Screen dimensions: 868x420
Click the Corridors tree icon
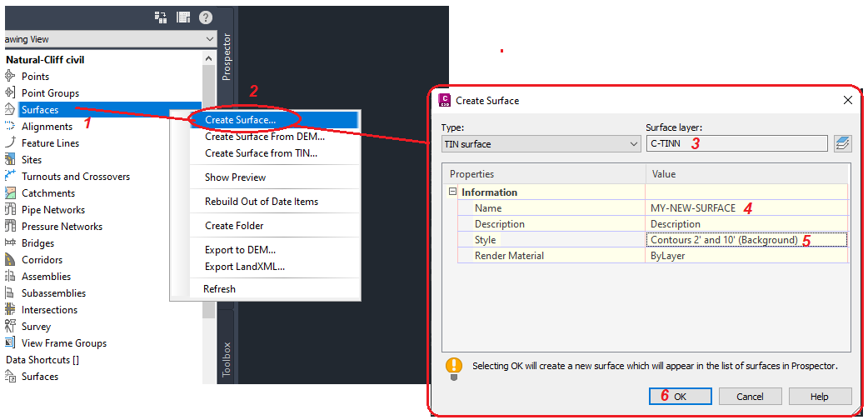[10, 259]
